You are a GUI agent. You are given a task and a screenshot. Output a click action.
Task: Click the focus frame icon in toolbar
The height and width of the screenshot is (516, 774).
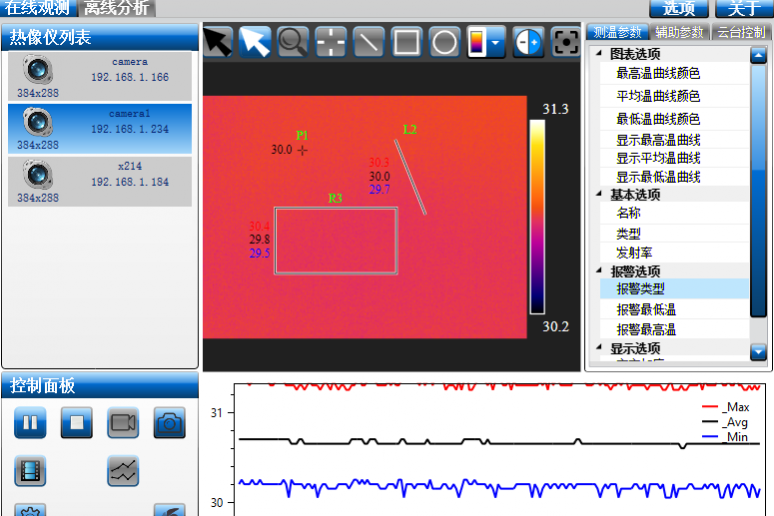coord(566,42)
